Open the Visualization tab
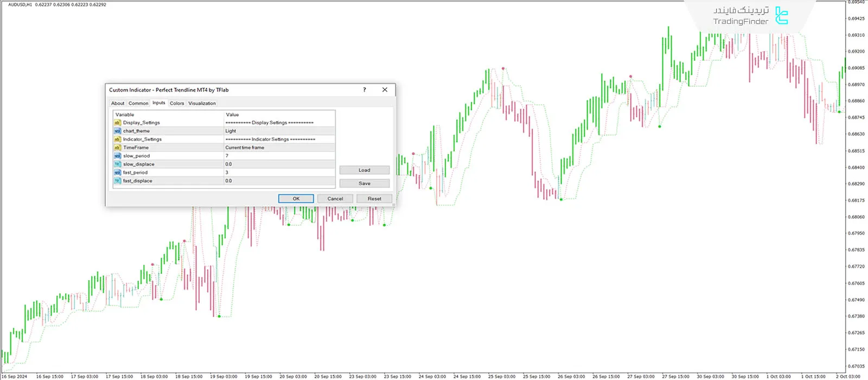Image resolution: width=868 pixels, height=380 pixels. 202,103
